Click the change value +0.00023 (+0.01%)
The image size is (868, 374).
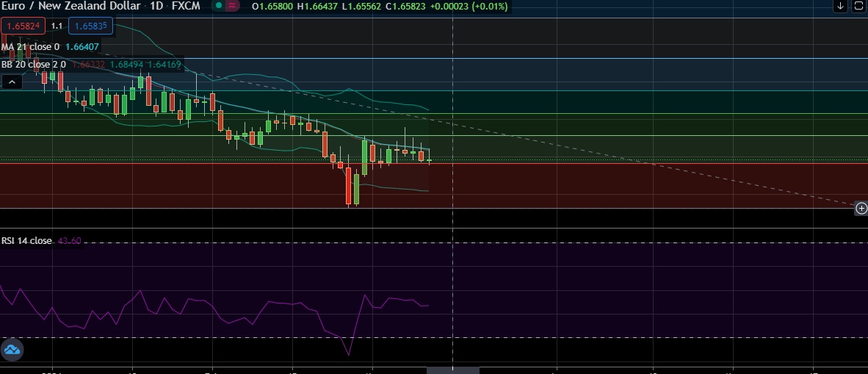tap(470, 7)
